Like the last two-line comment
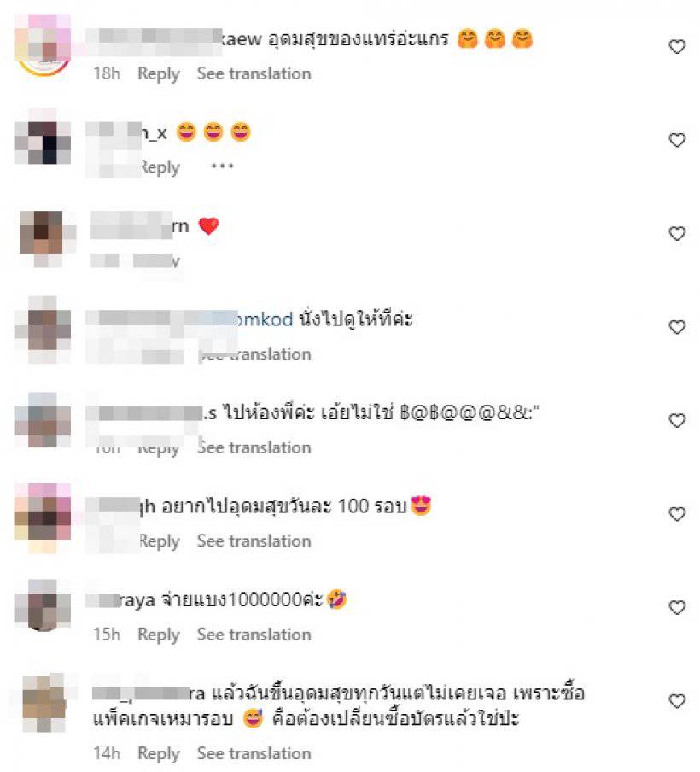The image size is (700, 772). pyautogui.click(x=677, y=702)
